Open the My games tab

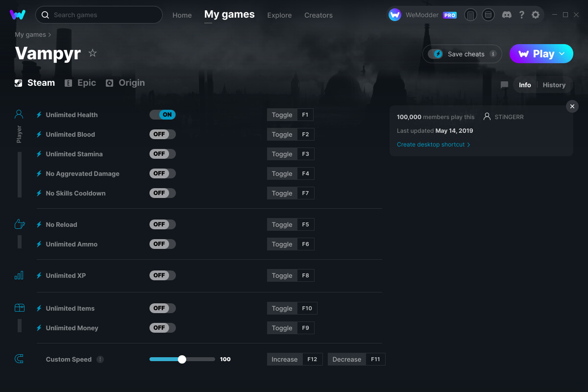point(229,15)
